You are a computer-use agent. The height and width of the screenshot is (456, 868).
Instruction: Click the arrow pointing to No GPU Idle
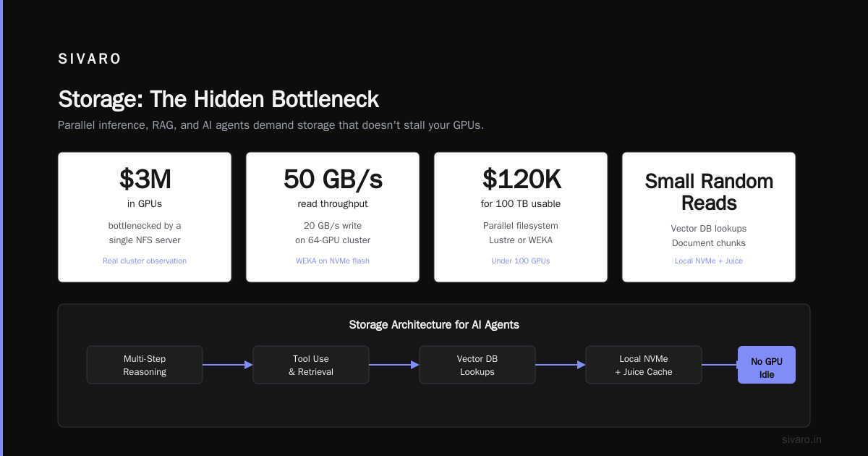pyautogui.click(x=720, y=365)
